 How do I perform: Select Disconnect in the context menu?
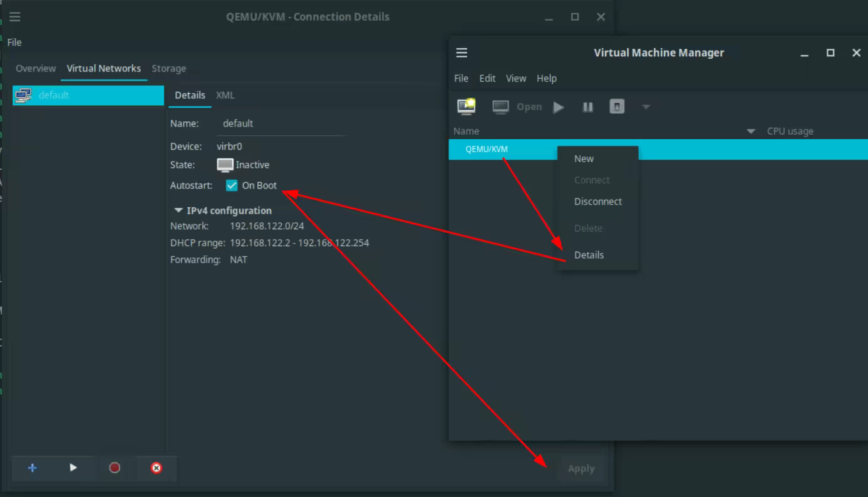tap(597, 202)
